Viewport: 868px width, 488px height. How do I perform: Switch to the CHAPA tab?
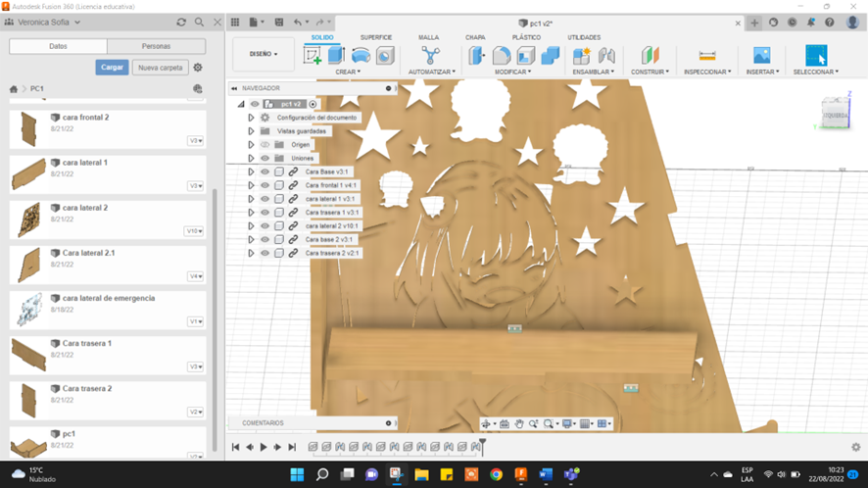475,37
